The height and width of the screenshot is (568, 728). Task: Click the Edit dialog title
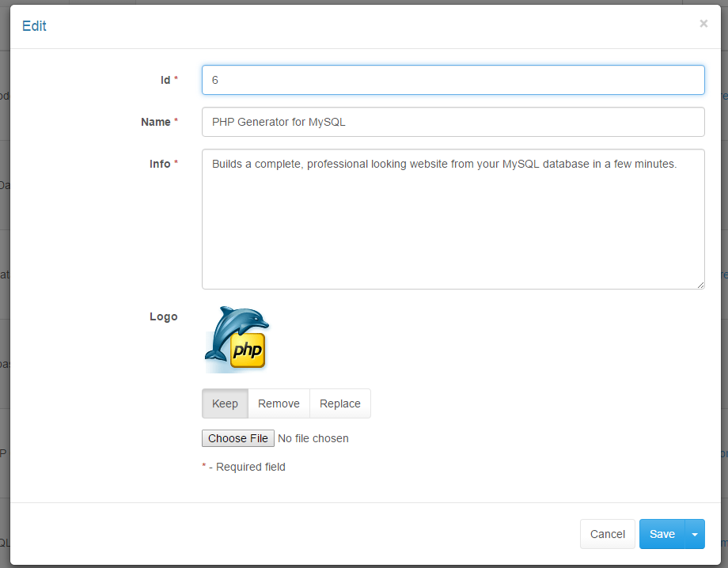34,26
